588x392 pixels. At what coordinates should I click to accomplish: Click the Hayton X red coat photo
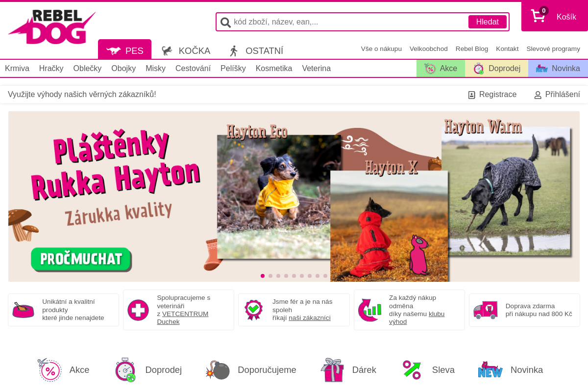(389, 225)
